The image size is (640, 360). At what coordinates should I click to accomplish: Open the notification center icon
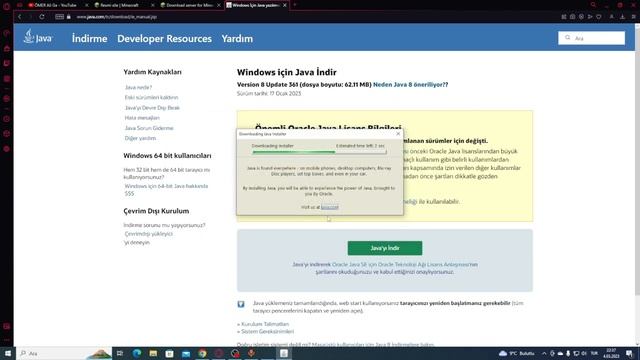click(x=629, y=353)
